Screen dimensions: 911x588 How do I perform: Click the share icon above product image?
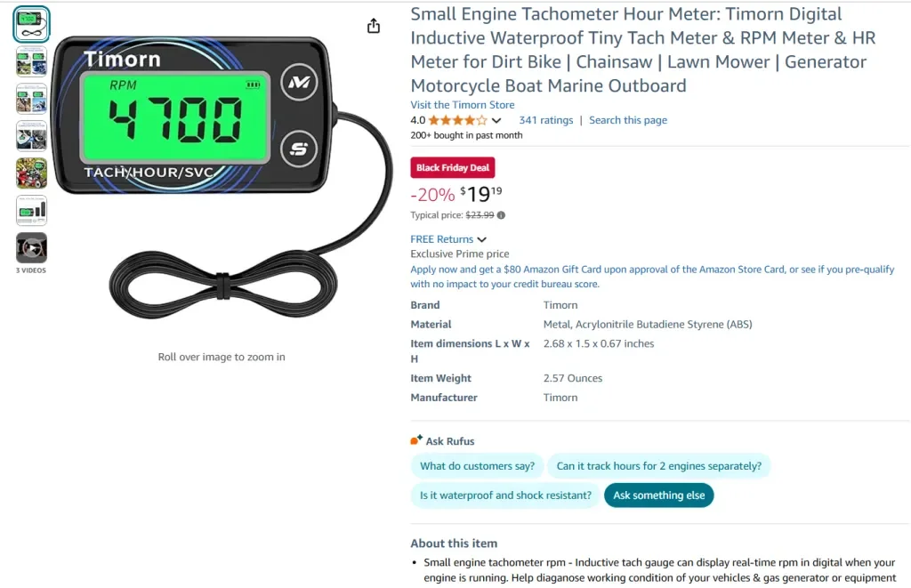[x=374, y=26]
